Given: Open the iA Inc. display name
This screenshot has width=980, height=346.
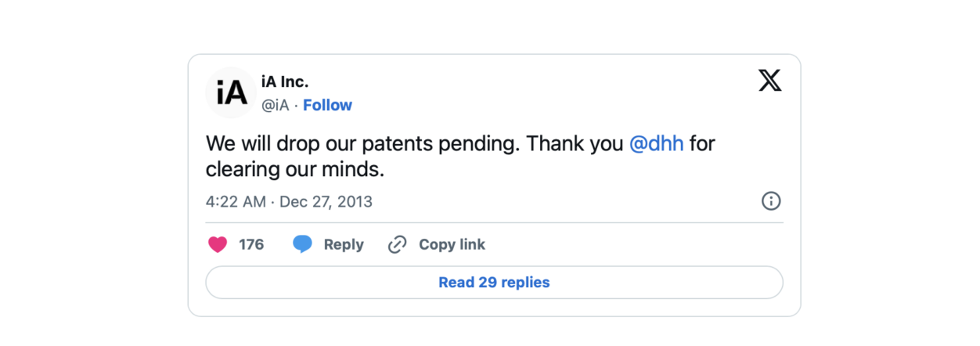Looking at the screenshot, I should (x=285, y=81).
